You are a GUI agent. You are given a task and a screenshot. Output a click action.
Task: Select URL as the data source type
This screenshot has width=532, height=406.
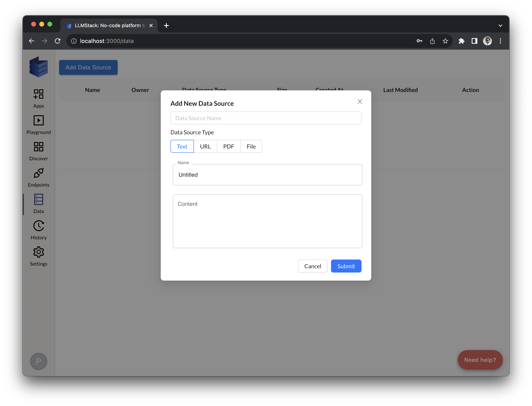point(205,146)
